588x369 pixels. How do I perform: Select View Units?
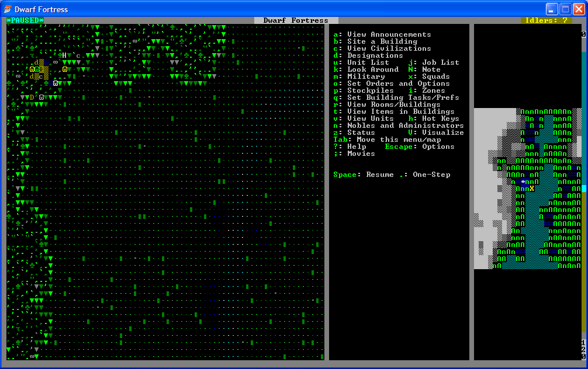pos(364,119)
